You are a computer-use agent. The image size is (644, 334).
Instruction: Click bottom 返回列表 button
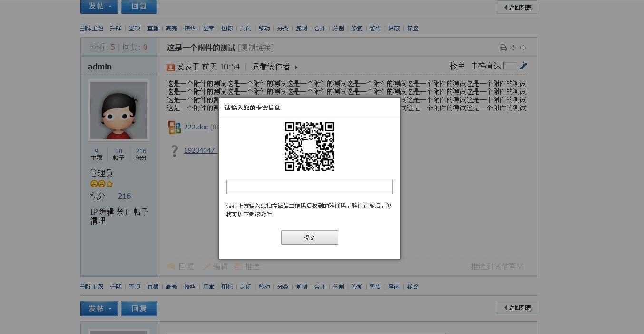pyautogui.click(x=517, y=307)
